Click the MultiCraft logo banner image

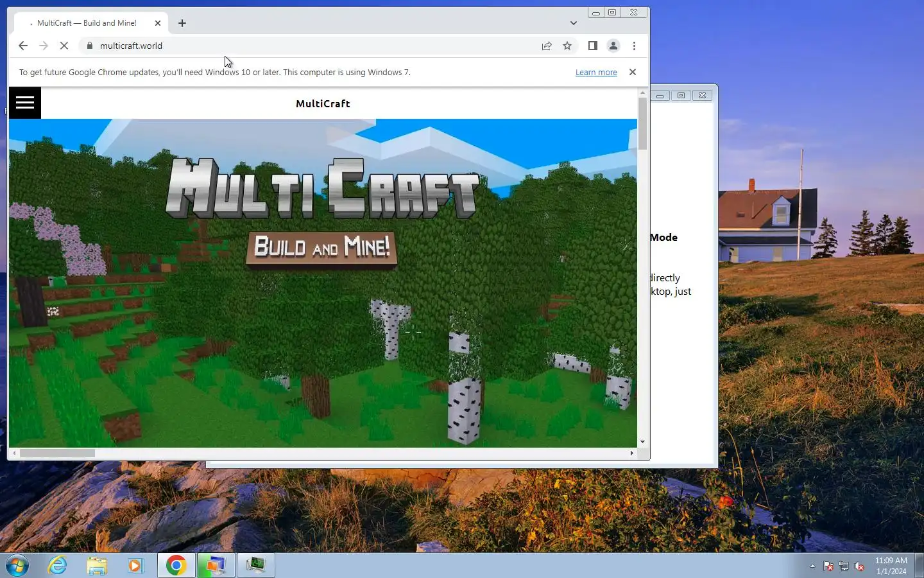click(323, 188)
